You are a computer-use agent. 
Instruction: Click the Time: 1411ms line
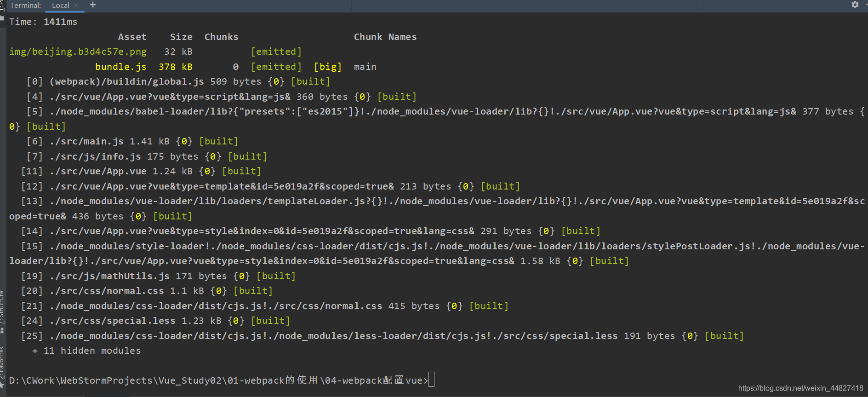click(x=44, y=22)
